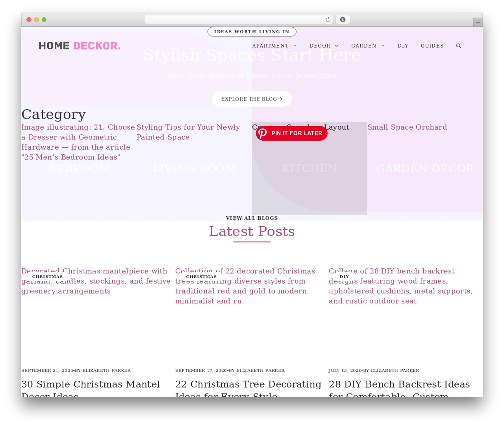The image size is (504, 427).
Task: Open the Apartment navigation item
Action: pos(270,46)
